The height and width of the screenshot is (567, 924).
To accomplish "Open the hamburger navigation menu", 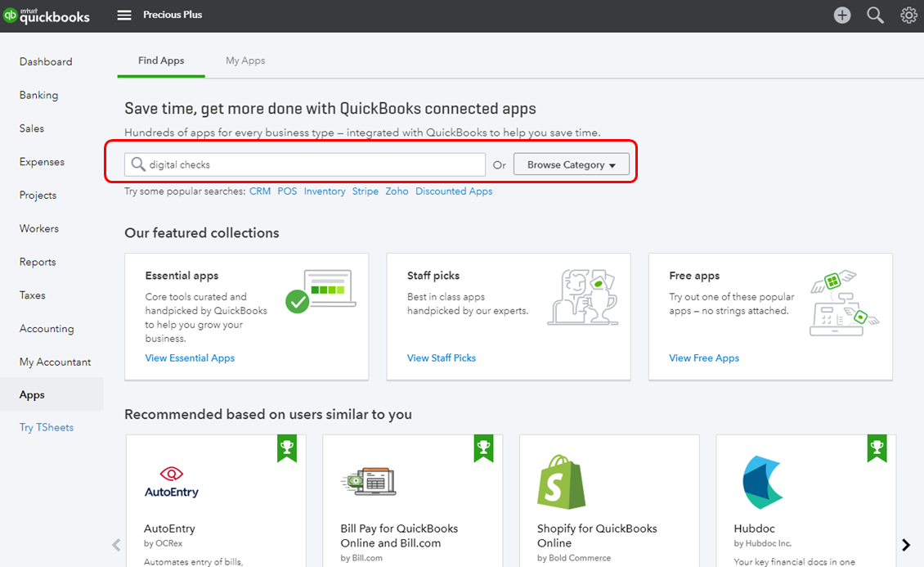I will (x=124, y=15).
